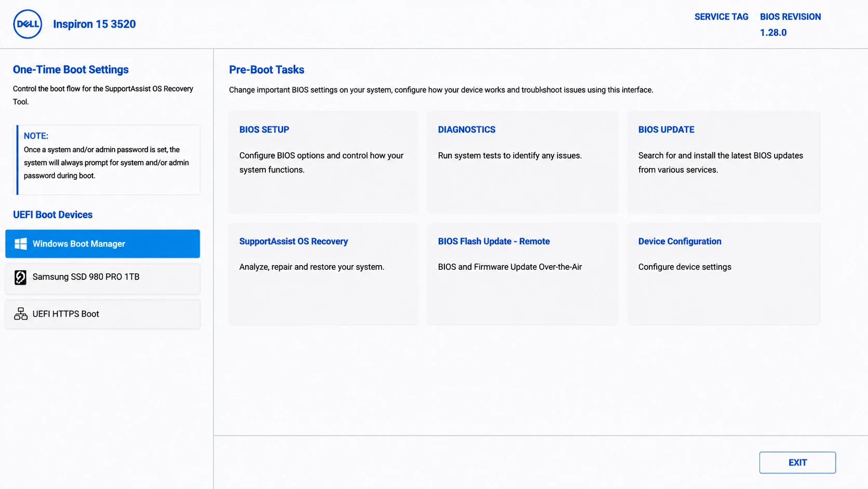The image size is (868, 489).
Task: Click the Windows logo icon in boot list
Action: (x=21, y=244)
